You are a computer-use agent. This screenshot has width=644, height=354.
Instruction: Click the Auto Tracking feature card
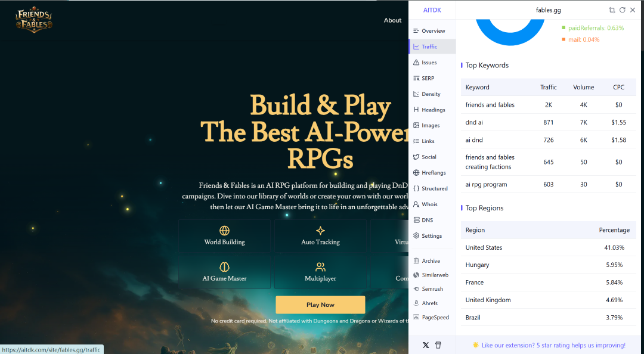click(x=320, y=236)
